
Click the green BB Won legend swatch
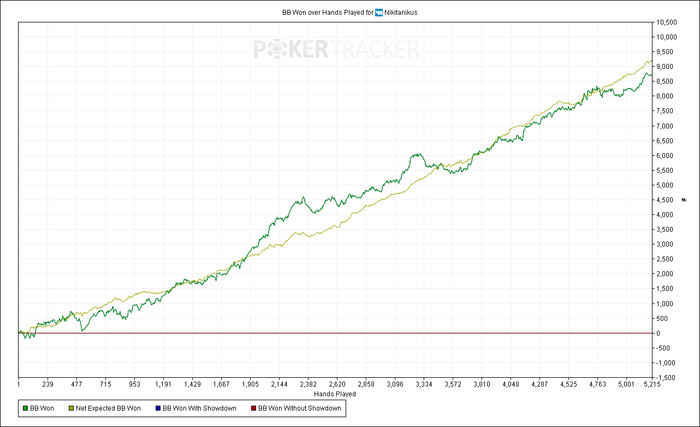[x=25, y=408]
